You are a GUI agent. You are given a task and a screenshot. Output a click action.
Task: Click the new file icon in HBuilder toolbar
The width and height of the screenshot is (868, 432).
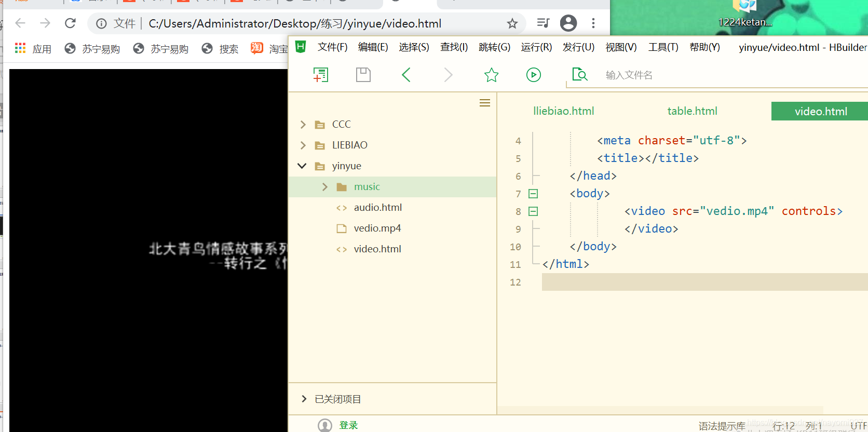[x=321, y=75]
